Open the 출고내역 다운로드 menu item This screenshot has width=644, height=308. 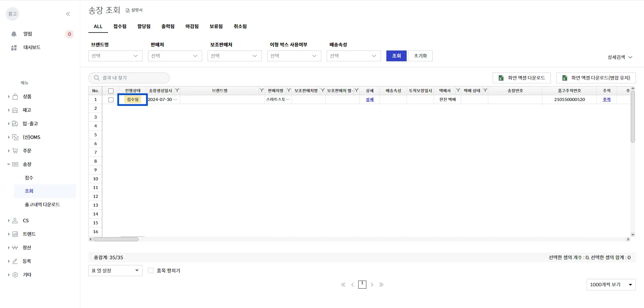[42, 205]
